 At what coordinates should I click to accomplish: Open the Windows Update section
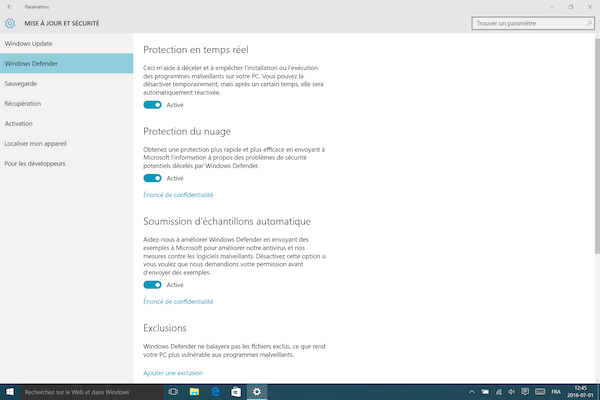point(67,44)
